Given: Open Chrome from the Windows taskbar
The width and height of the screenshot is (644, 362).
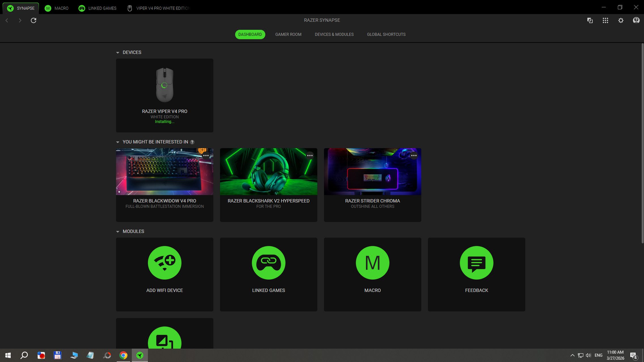Looking at the screenshot, I should coord(123,355).
